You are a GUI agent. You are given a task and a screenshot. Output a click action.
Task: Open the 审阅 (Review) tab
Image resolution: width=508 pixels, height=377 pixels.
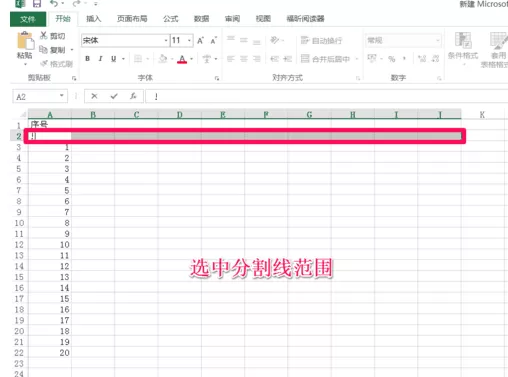[x=232, y=19]
